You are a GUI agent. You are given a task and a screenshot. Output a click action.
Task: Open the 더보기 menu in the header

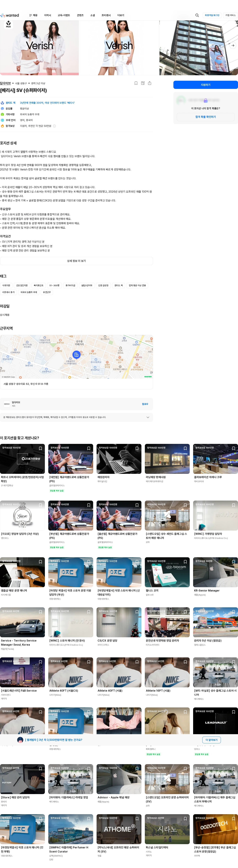pyautogui.click(x=121, y=15)
